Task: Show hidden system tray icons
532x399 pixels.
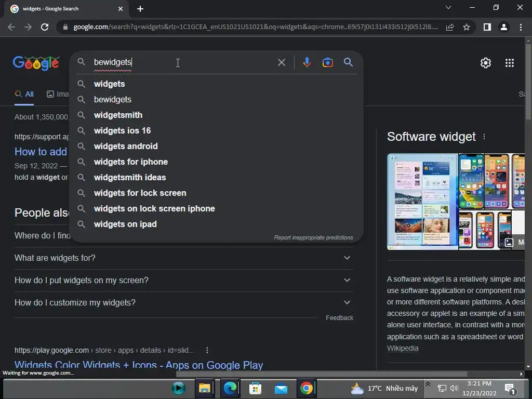Action: [428, 384]
